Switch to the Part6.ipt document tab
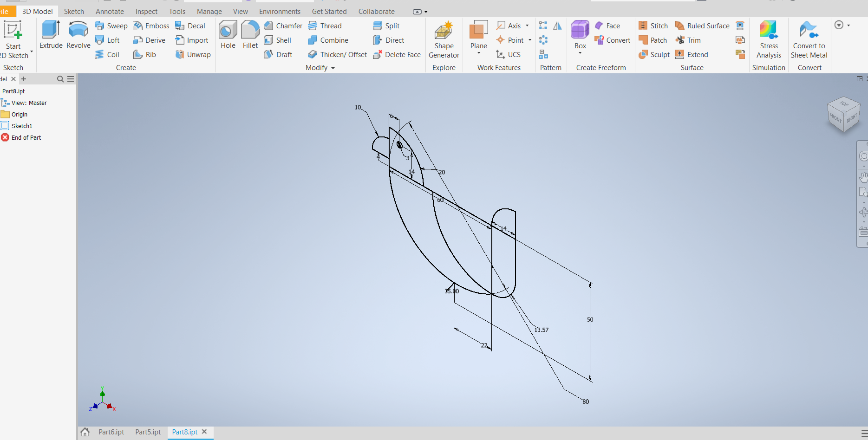The width and height of the screenshot is (868, 440). [x=111, y=432]
